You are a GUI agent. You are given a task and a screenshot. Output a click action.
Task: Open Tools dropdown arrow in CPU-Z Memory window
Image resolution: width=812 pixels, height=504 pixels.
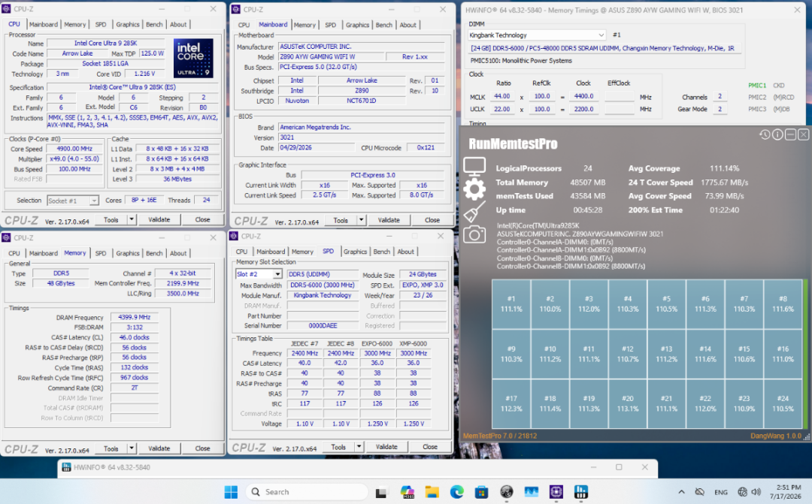point(132,448)
